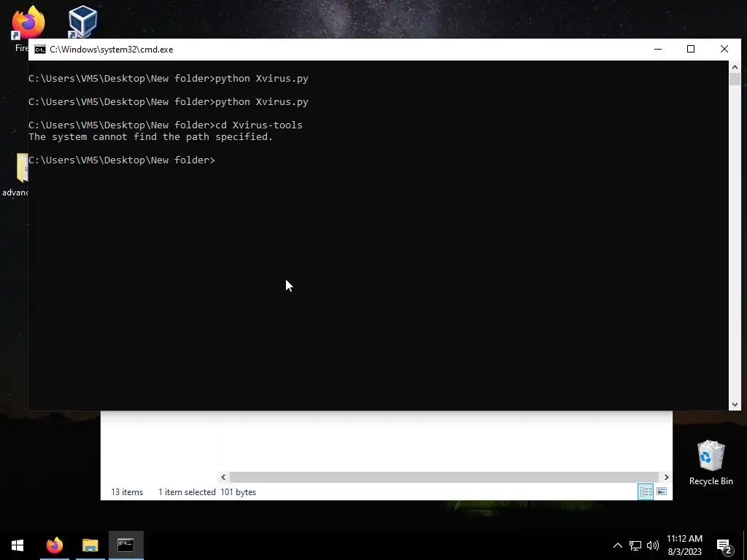Maximize the cmd.exe window

pyautogui.click(x=691, y=49)
